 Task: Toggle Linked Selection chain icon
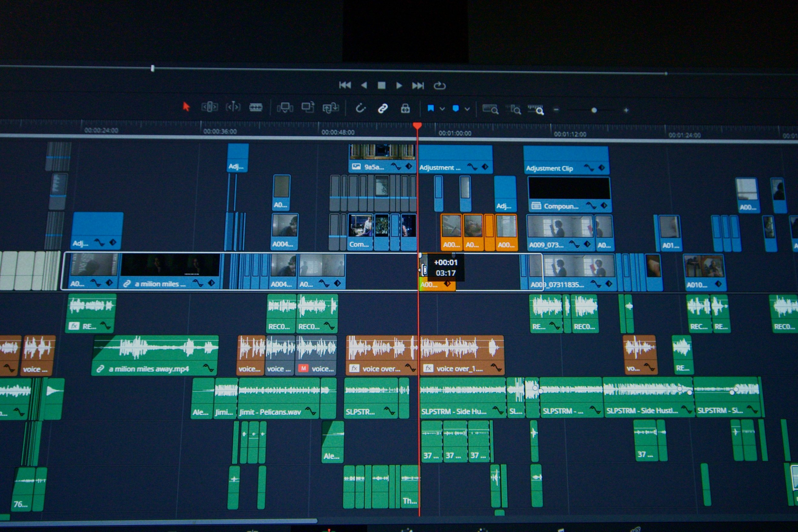pos(383,109)
